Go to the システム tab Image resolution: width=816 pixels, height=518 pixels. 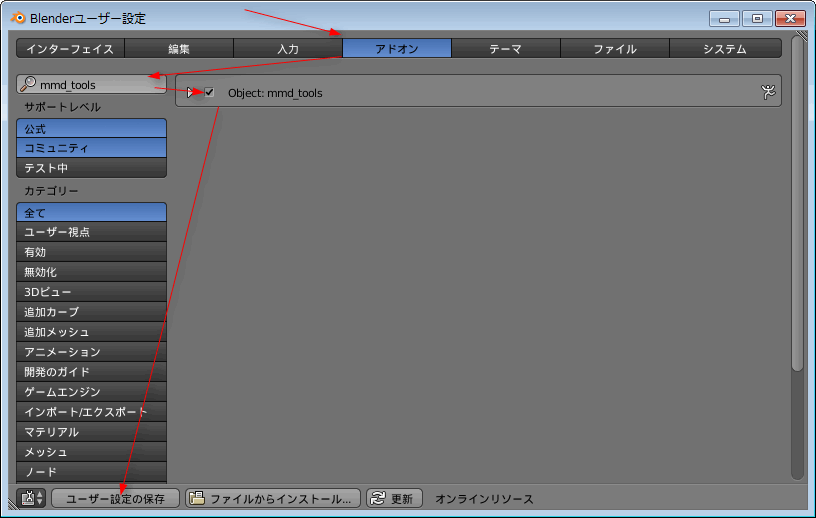tap(725, 48)
